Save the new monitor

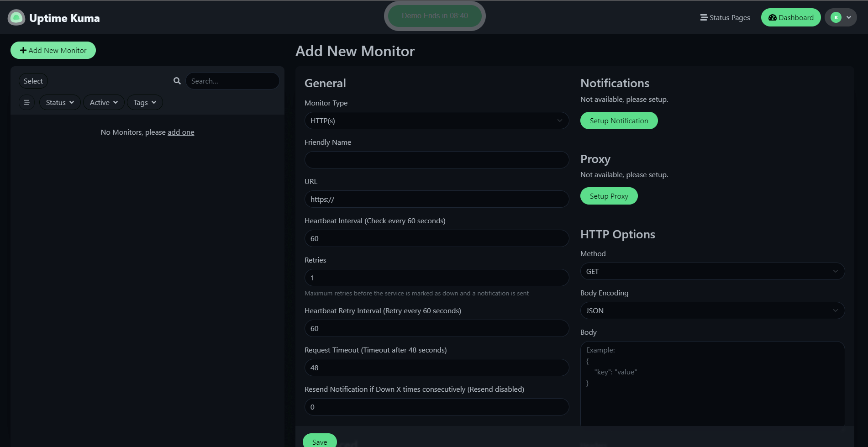[320, 441]
